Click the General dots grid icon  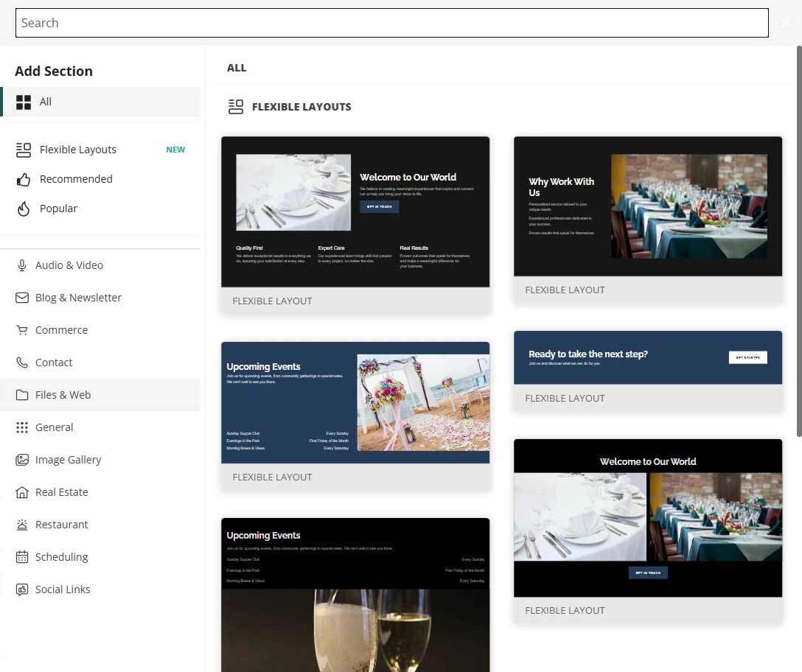(22, 427)
